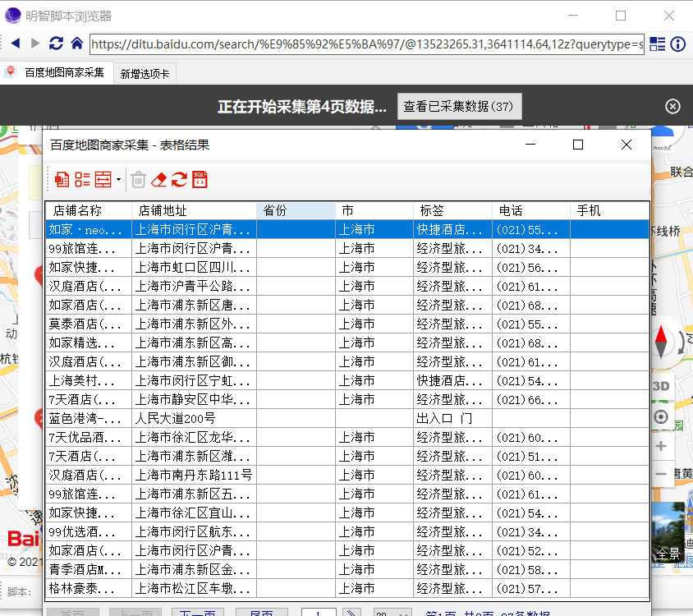Go forward with the browser forward arrow
The height and width of the screenshot is (616, 693).
pos(35,44)
